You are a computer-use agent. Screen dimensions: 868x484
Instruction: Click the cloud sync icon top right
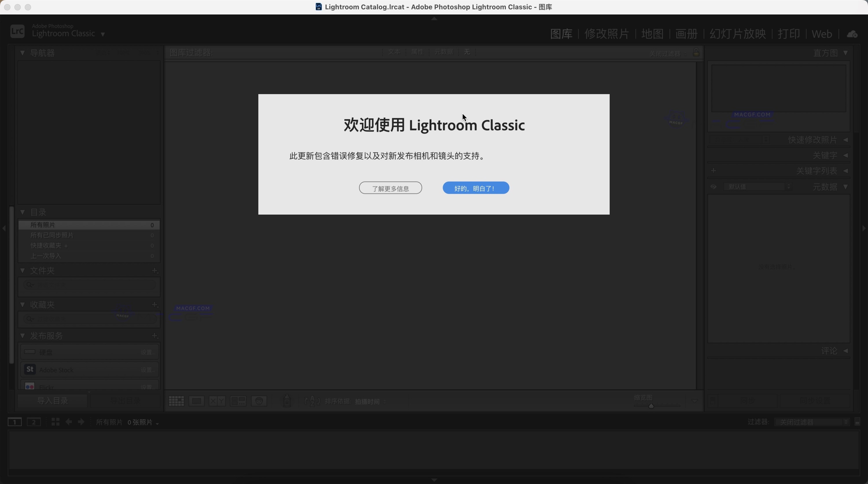coord(852,33)
